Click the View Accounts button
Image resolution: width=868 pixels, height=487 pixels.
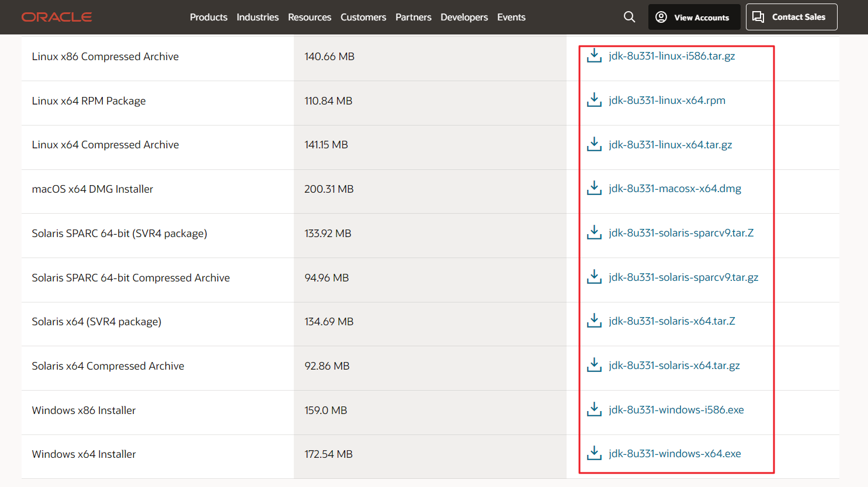click(x=694, y=17)
